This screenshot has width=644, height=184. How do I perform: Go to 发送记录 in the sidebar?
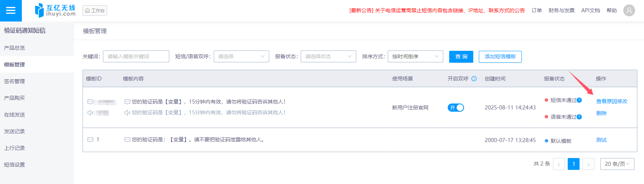pyautogui.click(x=14, y=131)
